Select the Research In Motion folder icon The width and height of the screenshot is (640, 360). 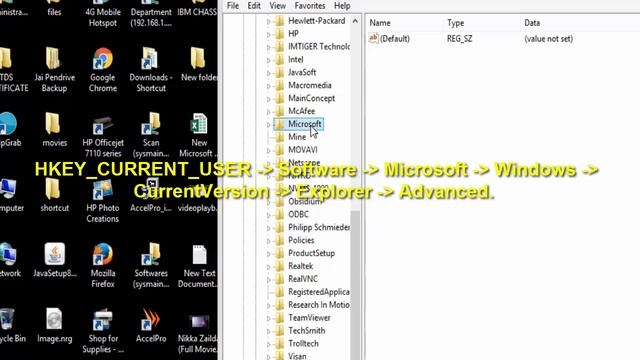coord(280,305)
